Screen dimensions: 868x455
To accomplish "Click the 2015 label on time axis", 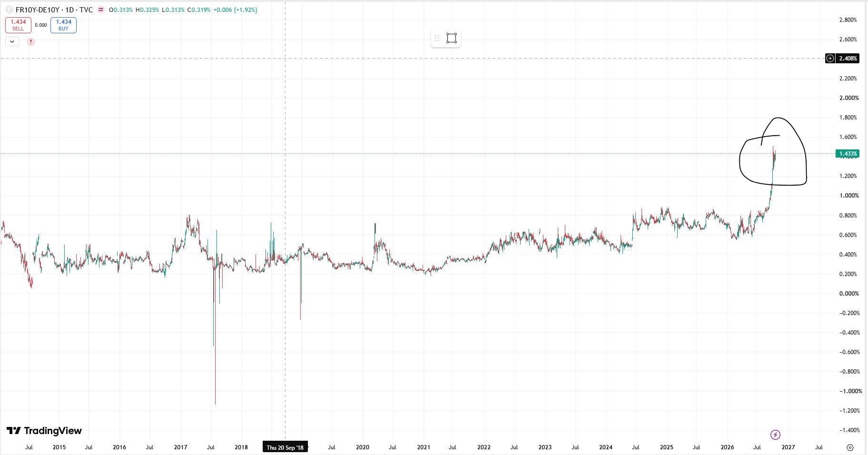I will tap(59, 447).
